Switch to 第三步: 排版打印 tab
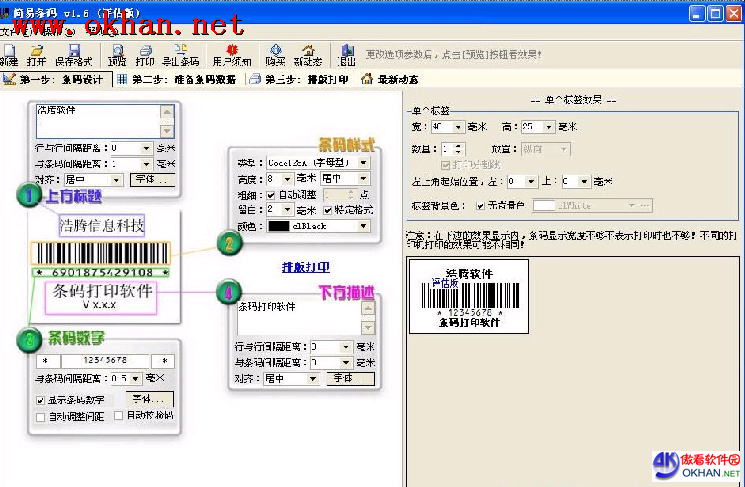745x487 pixels. coord(299,79)
